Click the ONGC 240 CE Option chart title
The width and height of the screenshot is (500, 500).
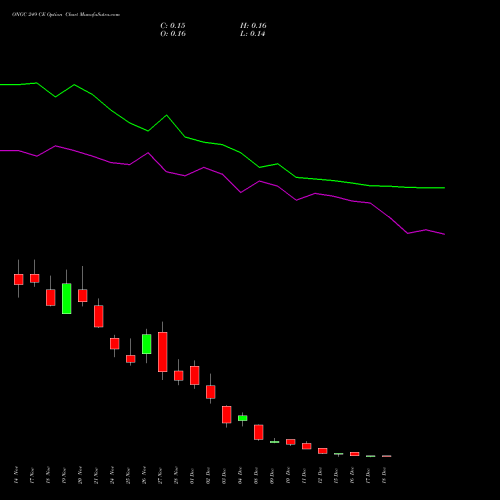click(66, 15)
